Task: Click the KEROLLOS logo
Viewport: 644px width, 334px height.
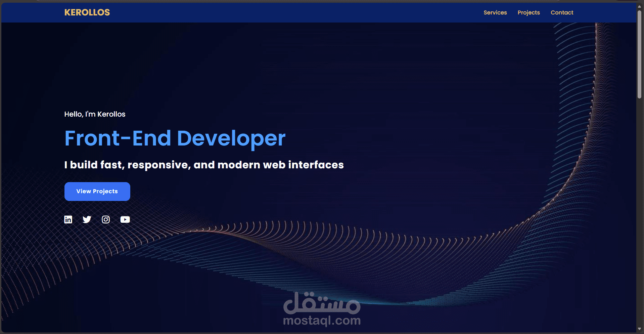Action: [87, 12]
